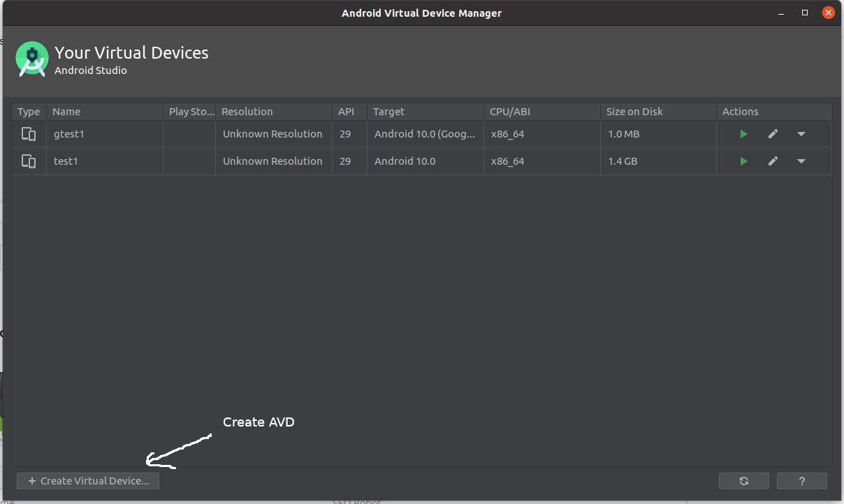Image resolution: width=844 pixels, height=504 pixels.
Task: Sort by the Type column header
Action: point(29,112)
